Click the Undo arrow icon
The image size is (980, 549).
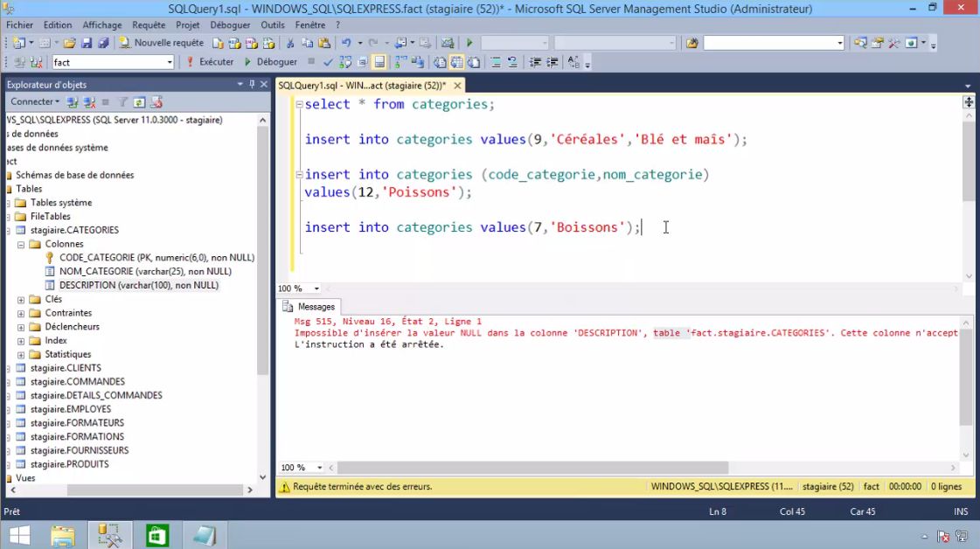pyautogui.click(x=346, y=43)
